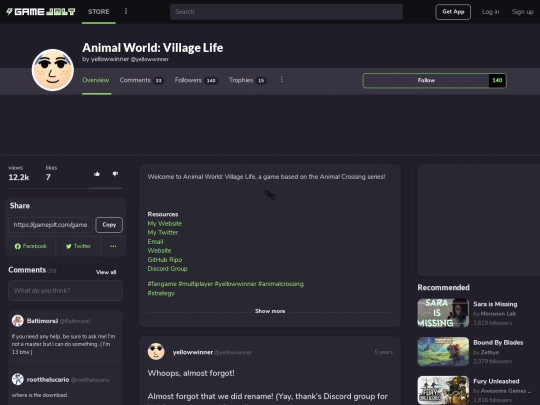This screenshot has width=540, height=405.
Task: Open the Discord Group link
Action: point(167,269)
